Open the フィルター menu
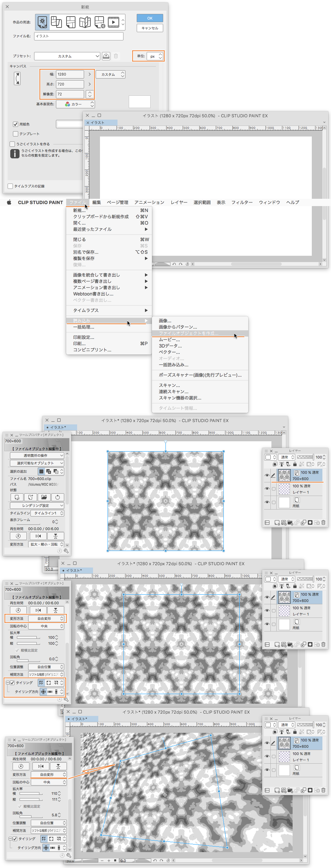The height and width of the screenshot is (868, 331). pyautogui.click(x=242, y=202)
